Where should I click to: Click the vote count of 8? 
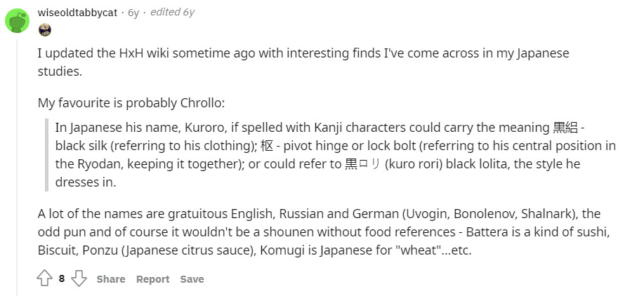(62, 278)
